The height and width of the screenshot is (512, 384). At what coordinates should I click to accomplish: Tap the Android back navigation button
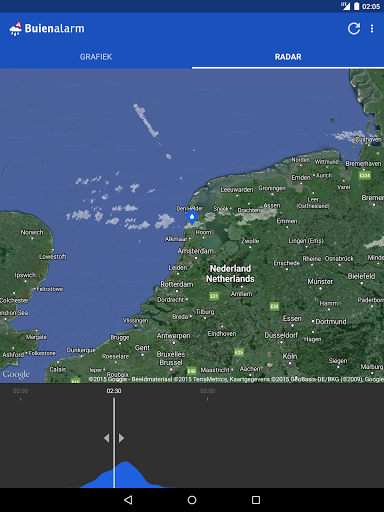pos(128,500)
